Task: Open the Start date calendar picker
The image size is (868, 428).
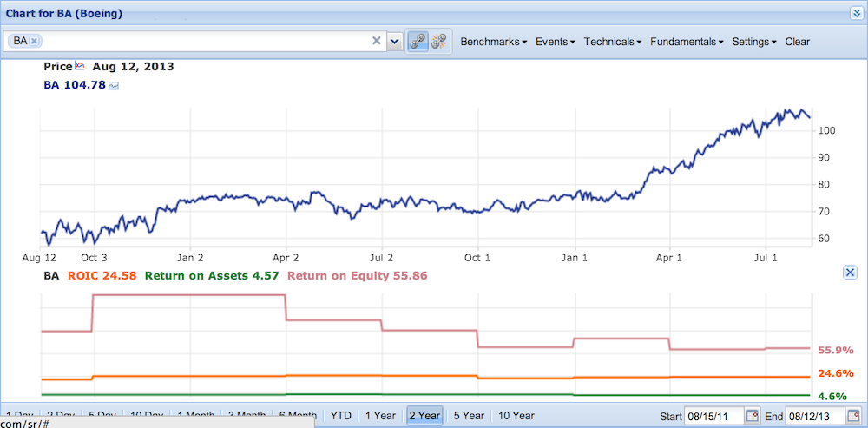Action: (x=753, y=416)
